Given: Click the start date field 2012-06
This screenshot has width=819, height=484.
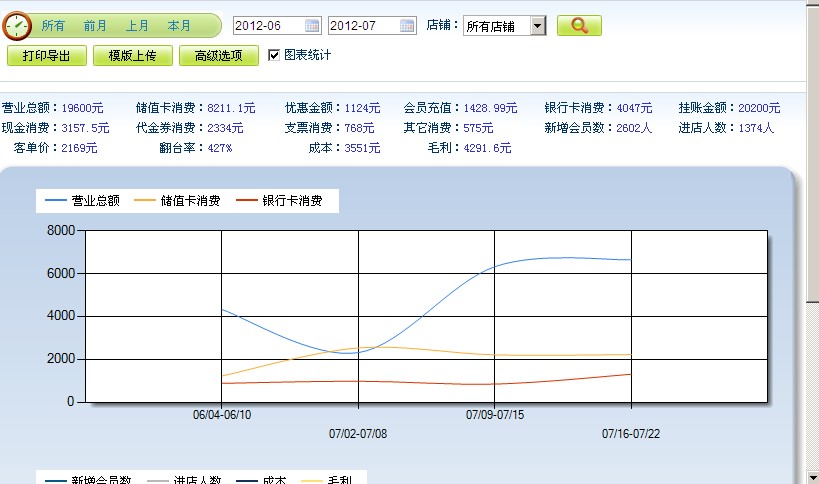Looking at the screenshot, I should coord(267,26).
